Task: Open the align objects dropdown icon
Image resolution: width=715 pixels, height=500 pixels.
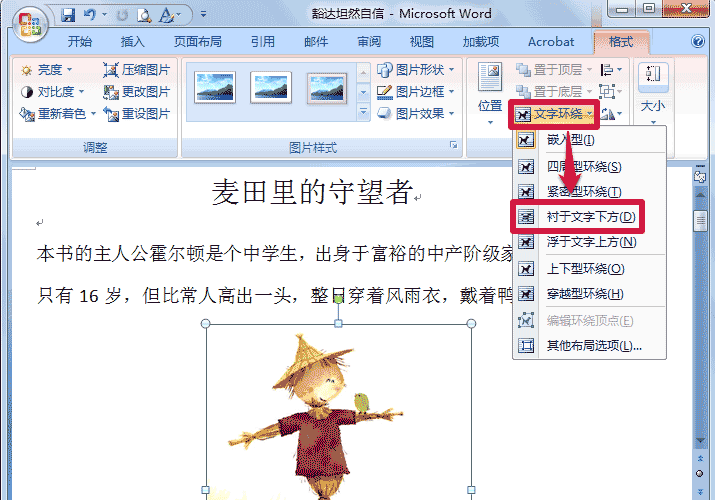Action: tap(611, 70)
